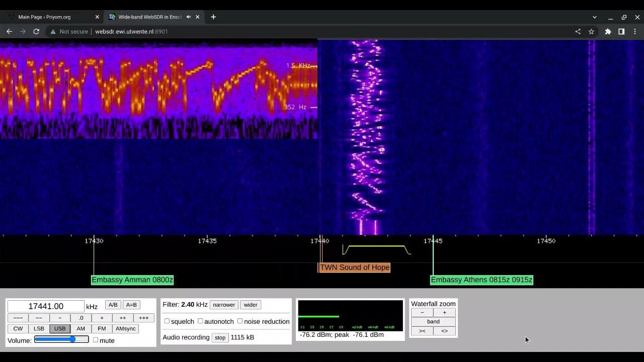644x362 pixels.
Task: Select LSB mode
Action: click(39, 328)
